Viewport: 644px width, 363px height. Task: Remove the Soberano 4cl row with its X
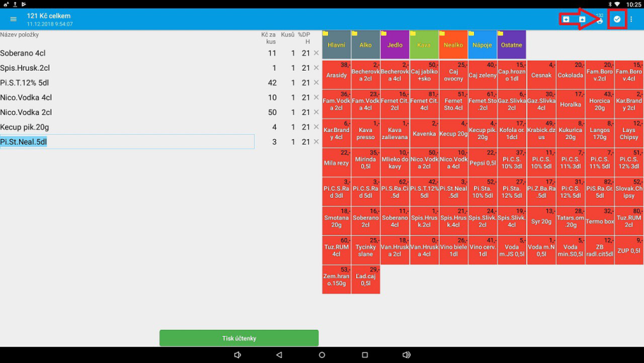[x=316, y=53]
